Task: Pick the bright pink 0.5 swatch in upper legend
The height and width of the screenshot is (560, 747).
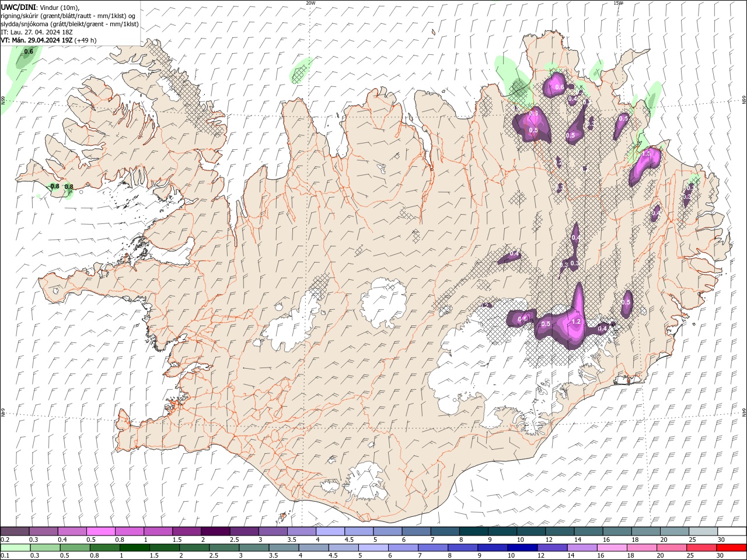Action: coord(100,531)
